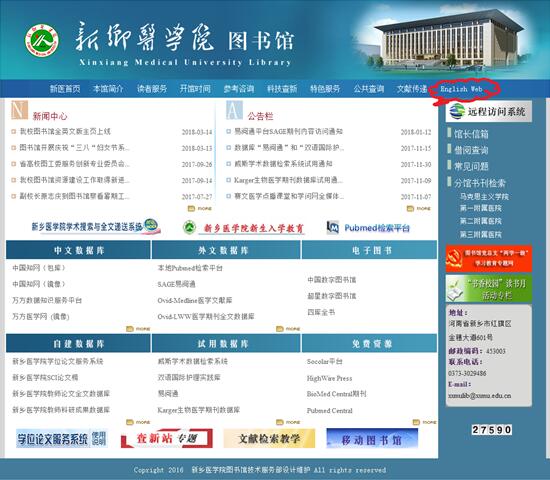The image size is (550, 480).
Task: Open the 新乡医学院新生入学教育 banner
Action: [244, 228]
